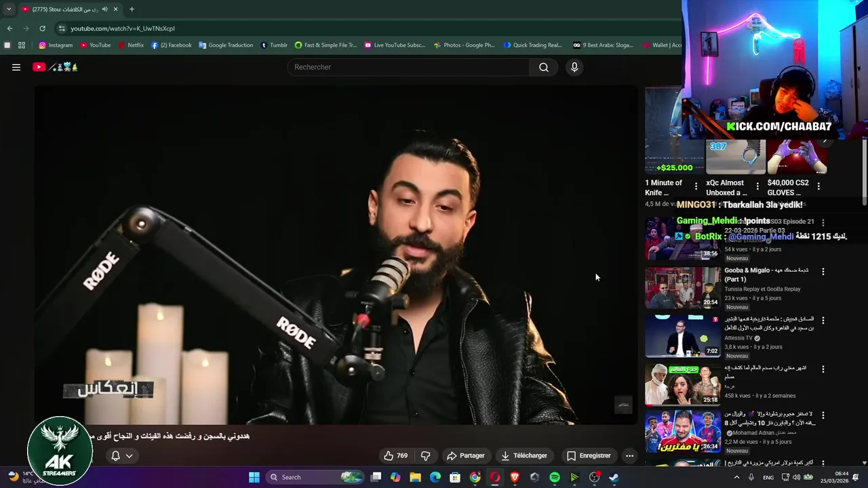Image resolution: width=868 pixels, height=488 pixels.
Task: Go back using browser back arrow
Action: tap(9, 28)
